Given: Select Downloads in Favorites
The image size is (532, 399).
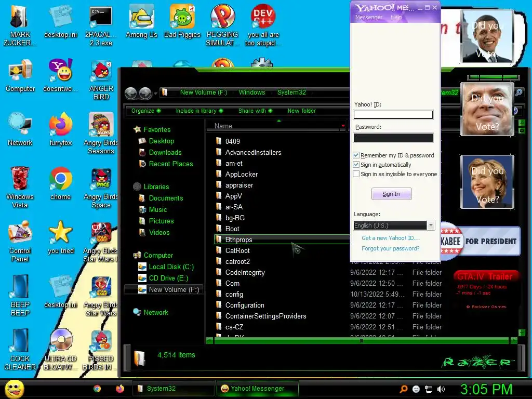Looking at the screenshot, I should tap(165, 152).
